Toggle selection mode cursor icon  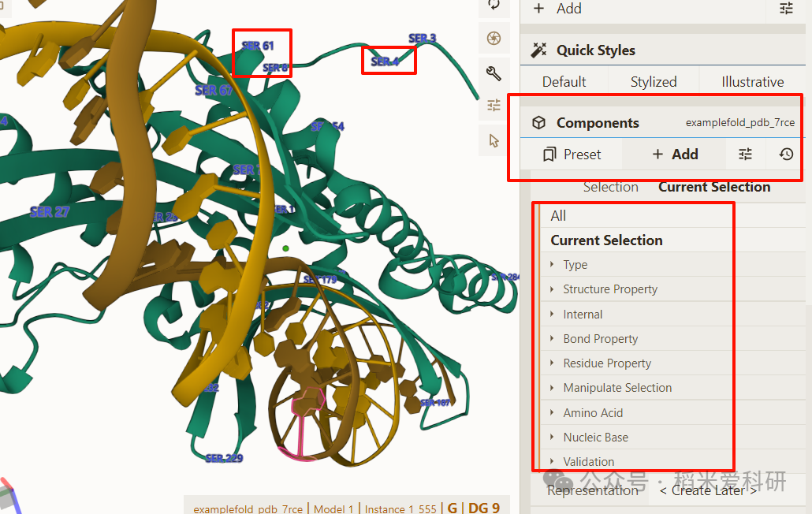(494, 140)
